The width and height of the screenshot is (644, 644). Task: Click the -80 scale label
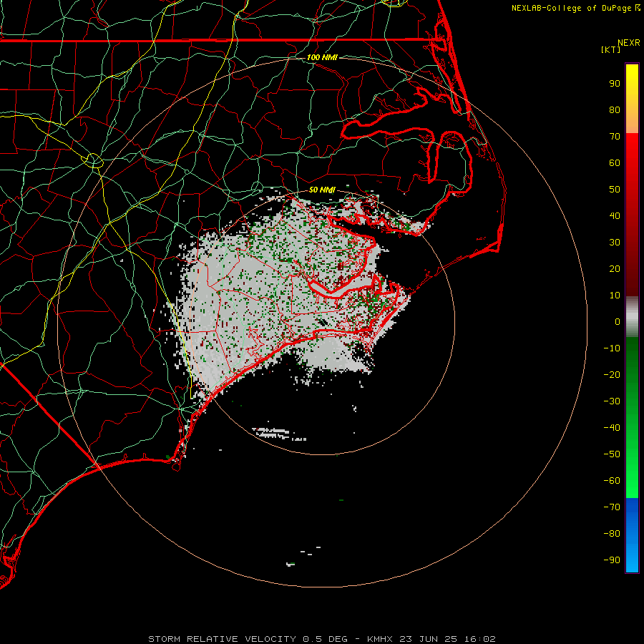[612, 534]
